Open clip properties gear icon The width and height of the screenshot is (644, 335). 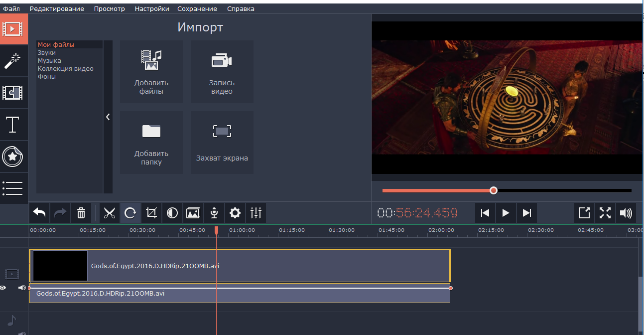click(235, 213)
